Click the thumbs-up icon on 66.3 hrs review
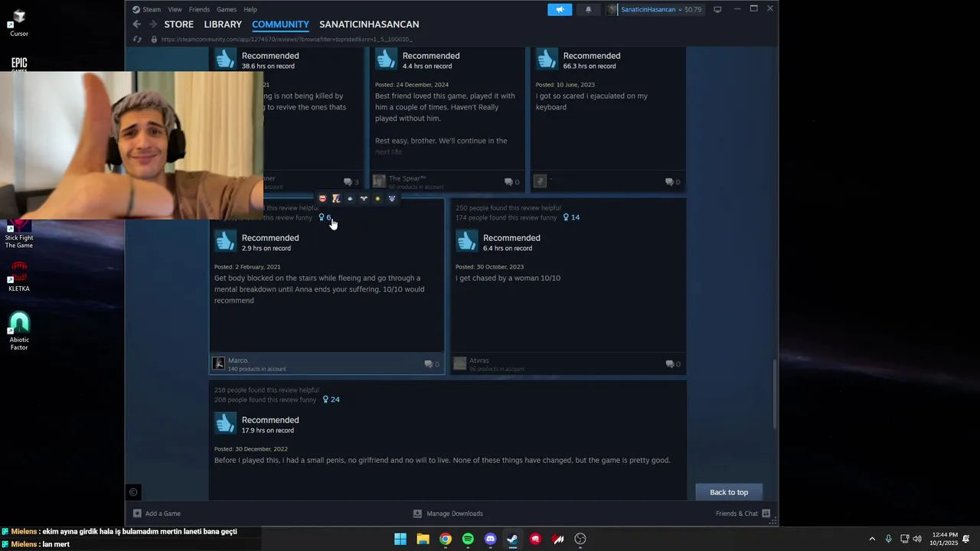Image resolution: width=980 pixels, height=551 pixels. point(547,59)
